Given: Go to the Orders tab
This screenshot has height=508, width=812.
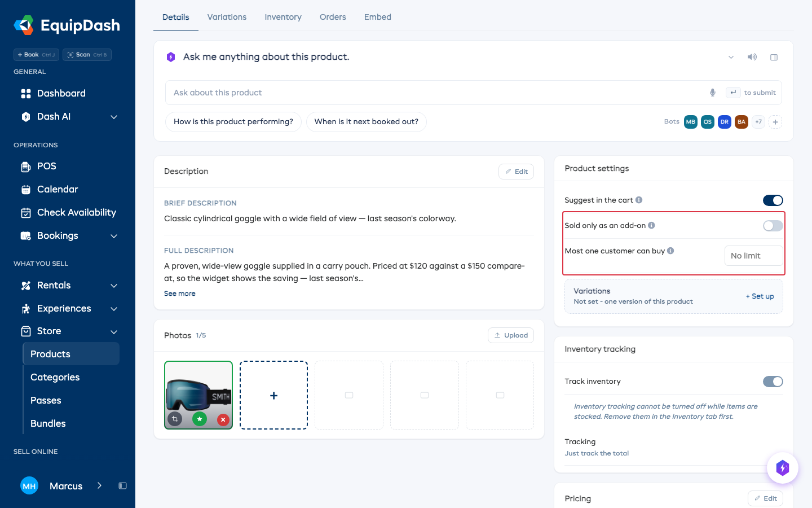Looking at the screenshot, I should [x=333, y=17].
